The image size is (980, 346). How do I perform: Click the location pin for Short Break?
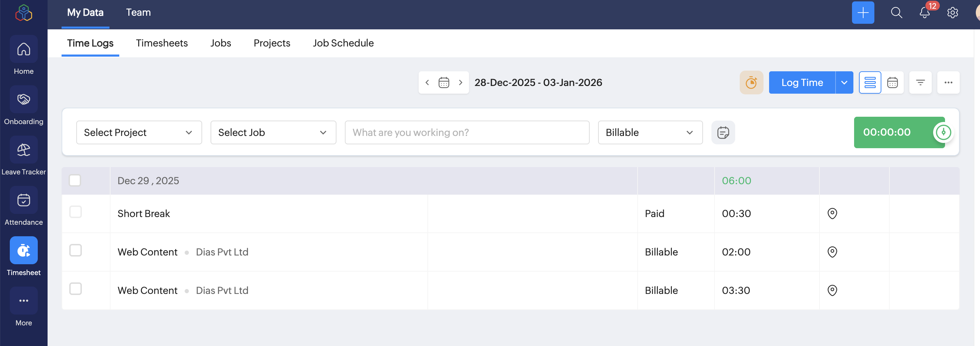(x=832, y=214)
